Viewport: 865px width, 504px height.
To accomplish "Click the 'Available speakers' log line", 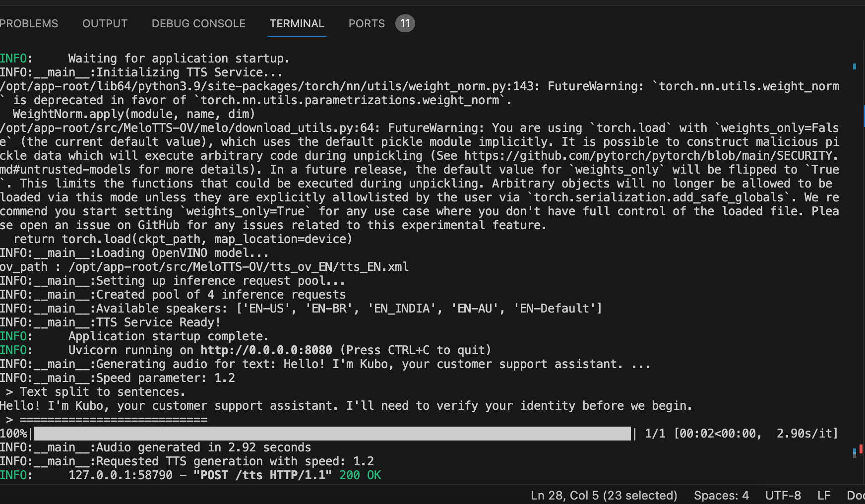I will (301, 309).
